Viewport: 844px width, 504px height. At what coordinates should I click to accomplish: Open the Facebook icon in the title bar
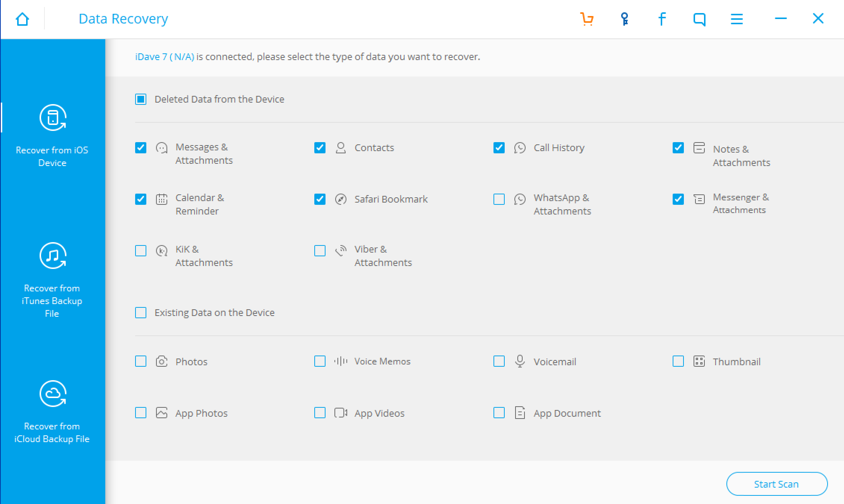(x=662, y=19)
